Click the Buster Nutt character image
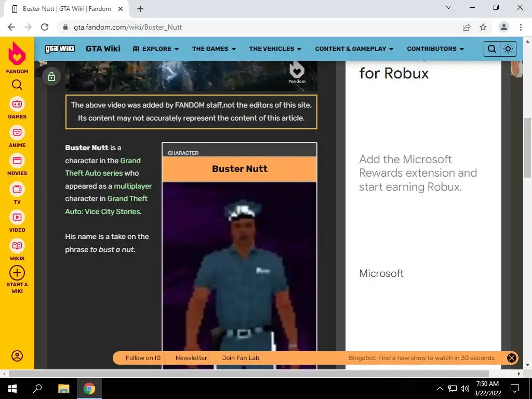 [x=240, y=275]
